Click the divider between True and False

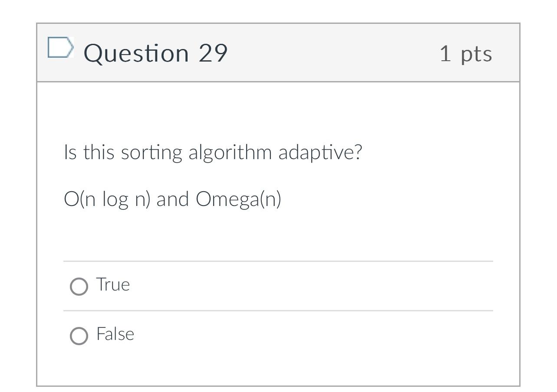click(x=278, y=310)
